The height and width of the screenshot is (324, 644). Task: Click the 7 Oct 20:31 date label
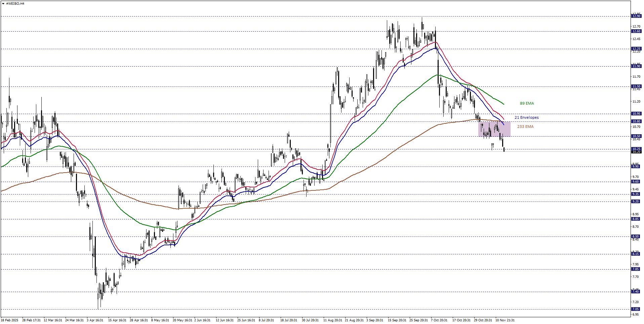coord(439,320)
